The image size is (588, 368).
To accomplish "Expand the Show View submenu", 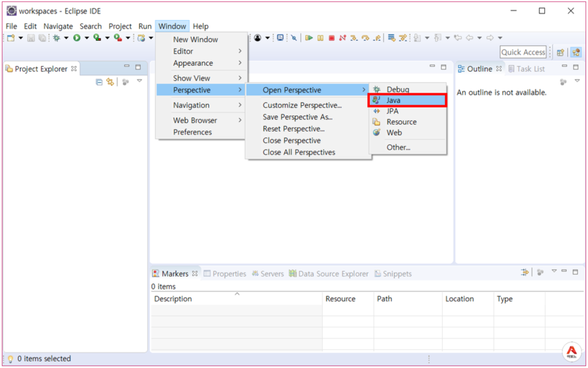I will point(201,78).
